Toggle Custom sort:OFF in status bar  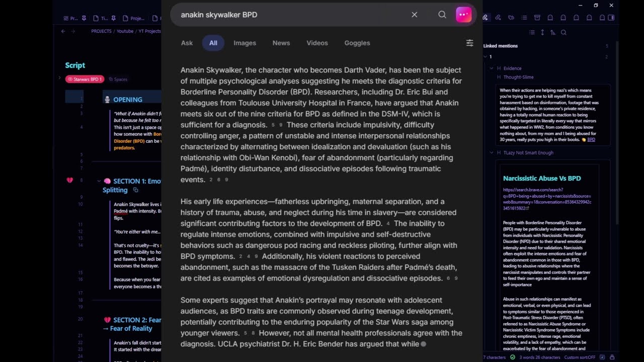[580, 357]
